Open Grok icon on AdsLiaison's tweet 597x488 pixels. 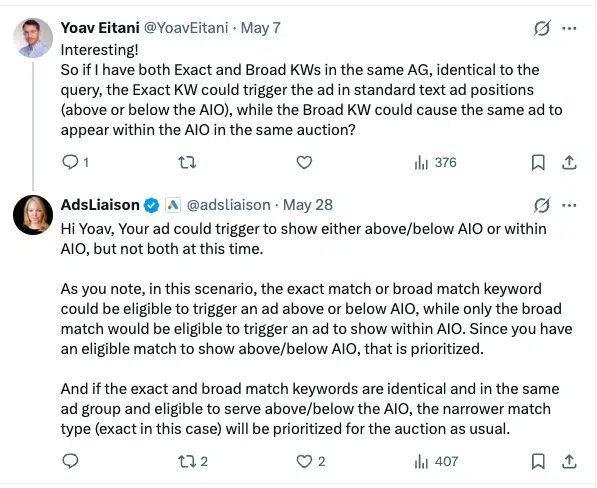pyautogui.click(x=541, y=205)
